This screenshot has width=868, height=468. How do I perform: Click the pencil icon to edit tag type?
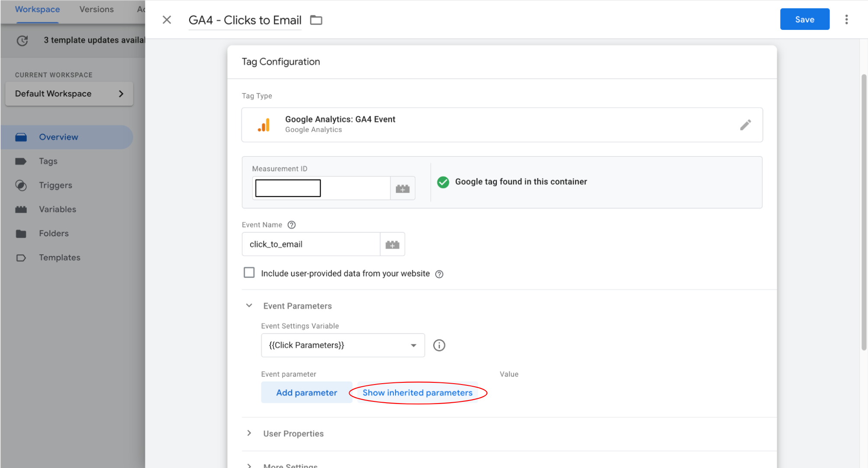(745, 125)
